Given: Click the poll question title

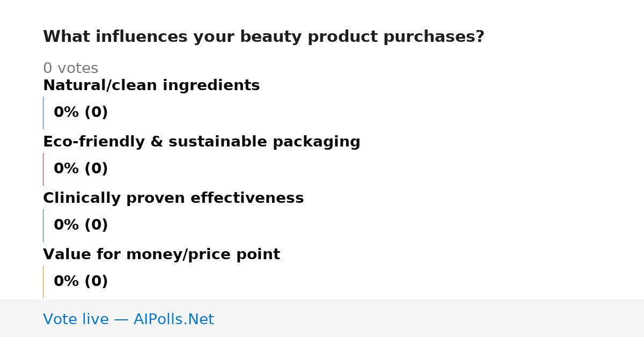Looking at the screenshot, I should [264, 37].
